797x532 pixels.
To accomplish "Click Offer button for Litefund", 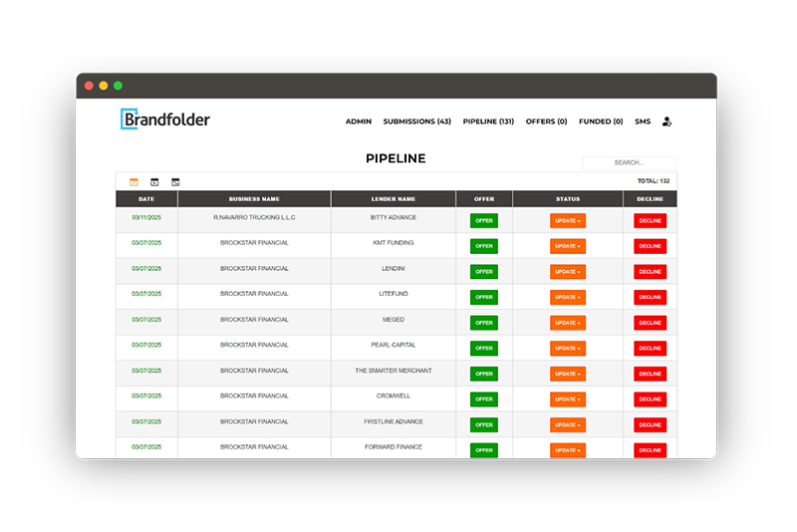I will point(484,297).
